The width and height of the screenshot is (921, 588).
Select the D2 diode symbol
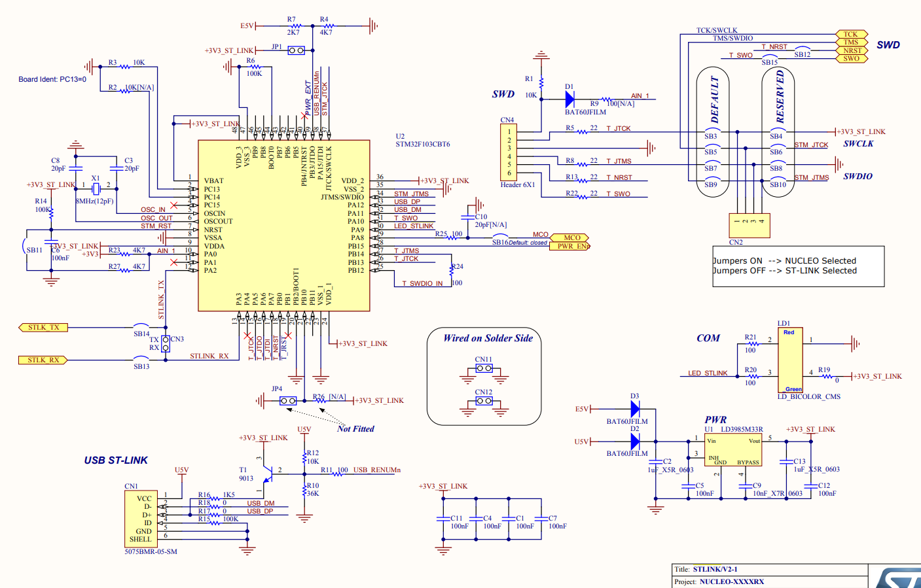click(x=634, y=441)
